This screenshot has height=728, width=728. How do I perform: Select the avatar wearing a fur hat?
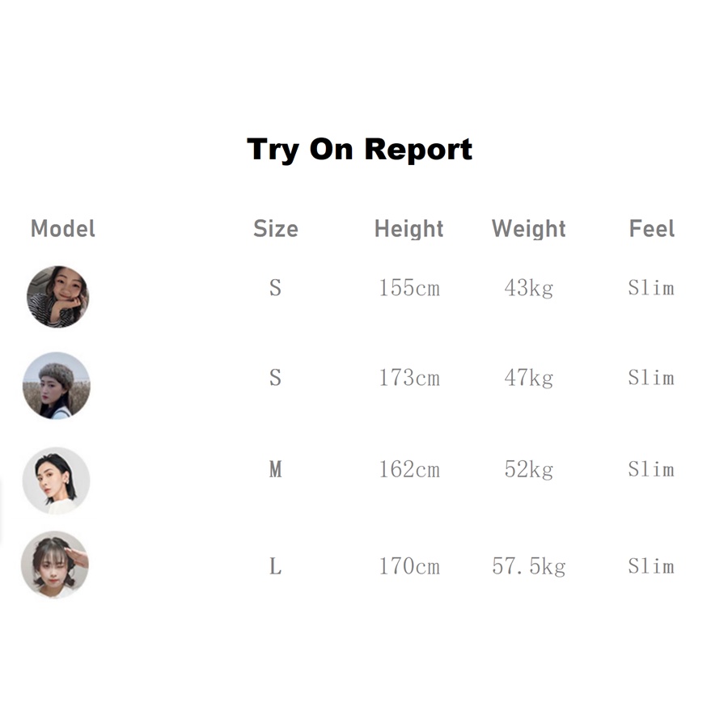coord(56,386)
